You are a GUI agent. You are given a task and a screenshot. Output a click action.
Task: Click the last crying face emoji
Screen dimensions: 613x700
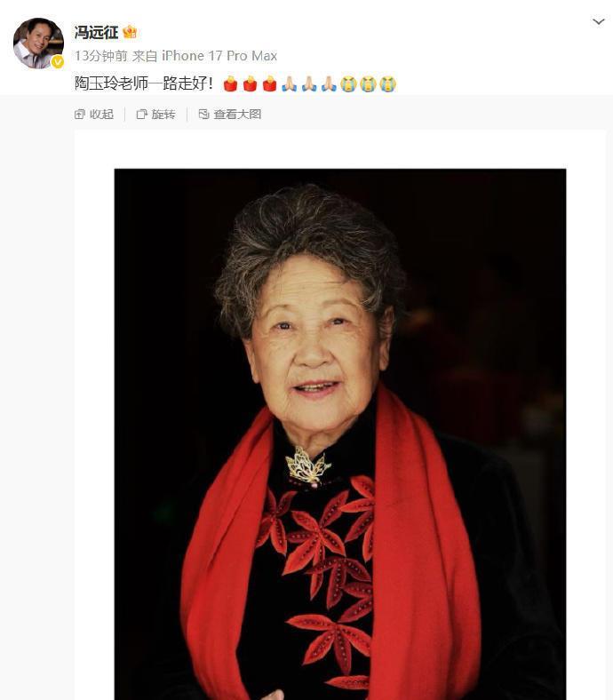point(387,84)
